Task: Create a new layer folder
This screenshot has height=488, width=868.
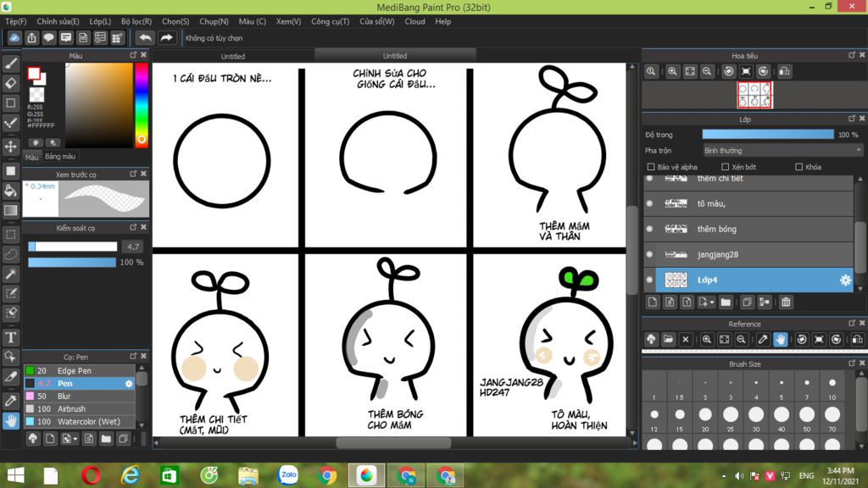Action: pos(726,302)
